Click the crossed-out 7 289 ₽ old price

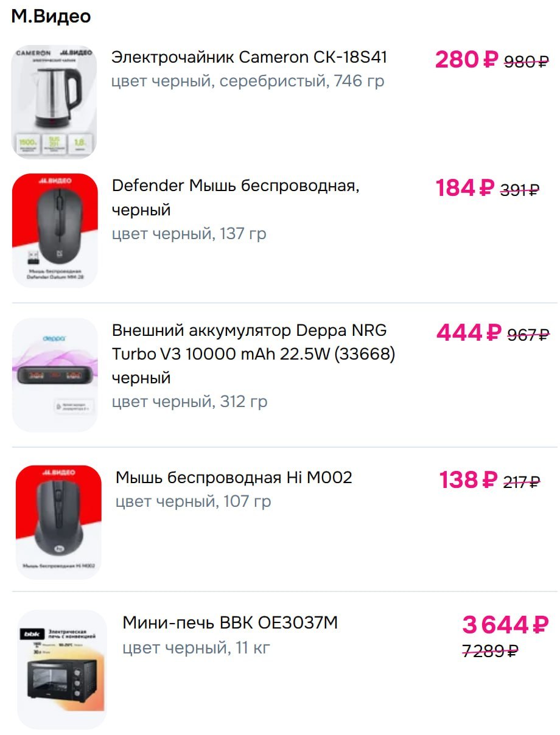click(490, 651)
